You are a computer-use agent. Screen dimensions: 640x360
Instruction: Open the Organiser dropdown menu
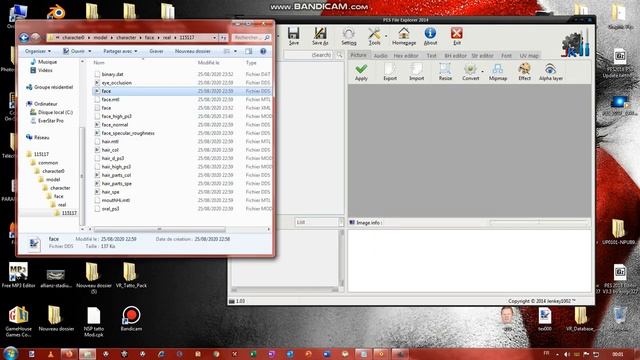click(38, 51)
